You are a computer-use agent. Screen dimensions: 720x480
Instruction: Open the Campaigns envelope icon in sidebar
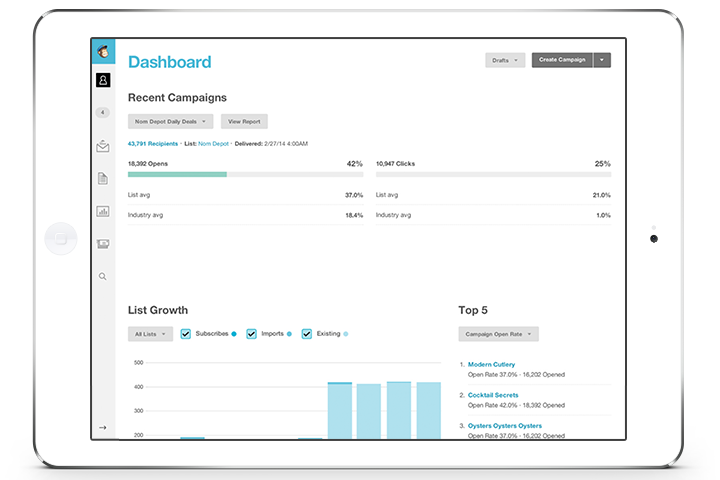[x=103, y=146]
